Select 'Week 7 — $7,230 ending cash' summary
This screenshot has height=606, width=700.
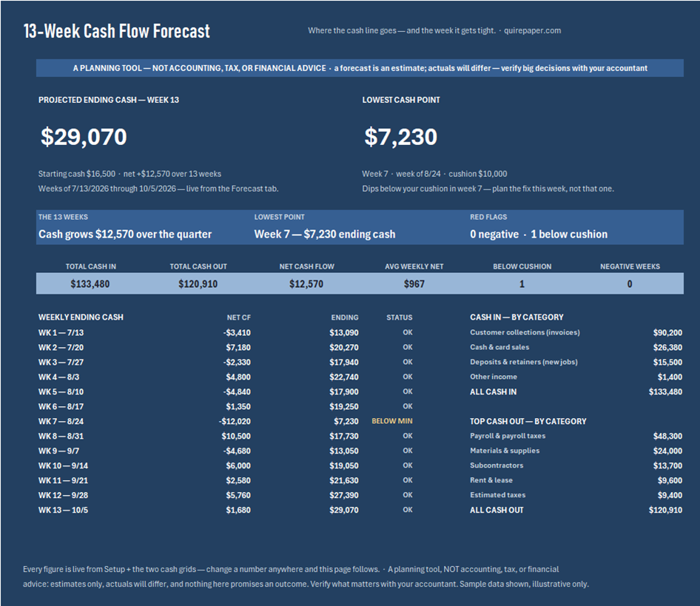pos(325,234)
